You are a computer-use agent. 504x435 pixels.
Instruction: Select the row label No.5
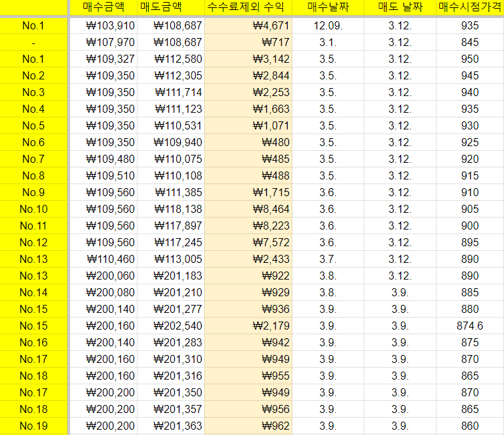(x=33, y=126)
